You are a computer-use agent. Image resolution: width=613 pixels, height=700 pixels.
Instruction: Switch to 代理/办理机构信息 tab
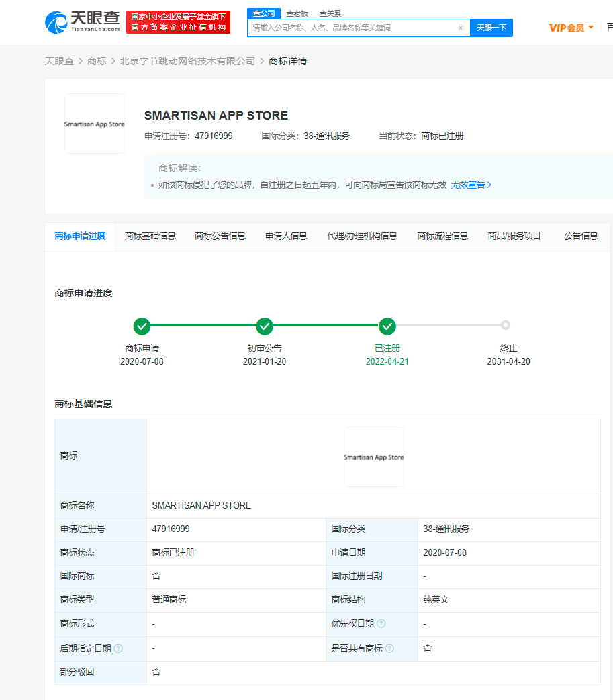[x=363, y=236]
